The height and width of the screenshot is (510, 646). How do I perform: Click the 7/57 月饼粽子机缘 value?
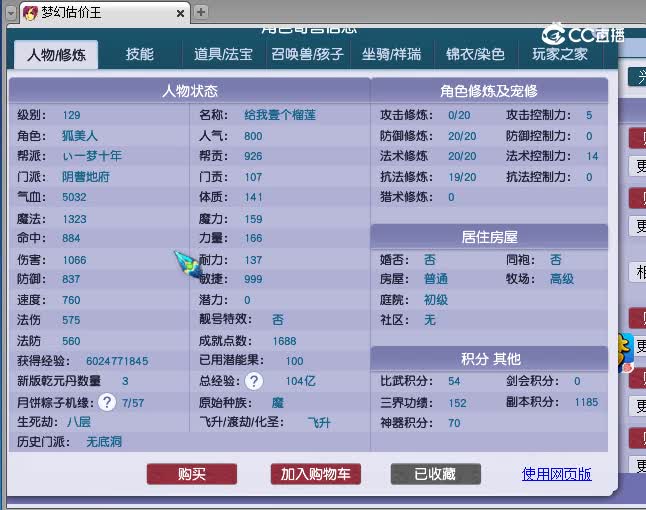click(x=133, y=403)
